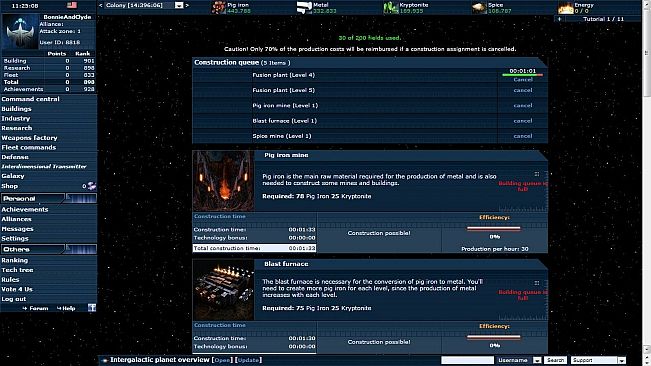Image resolution: width=651 pixels, height=366 pixels.
Task: Open the Fleet commands menu item
Action: (x=28, y=147)
